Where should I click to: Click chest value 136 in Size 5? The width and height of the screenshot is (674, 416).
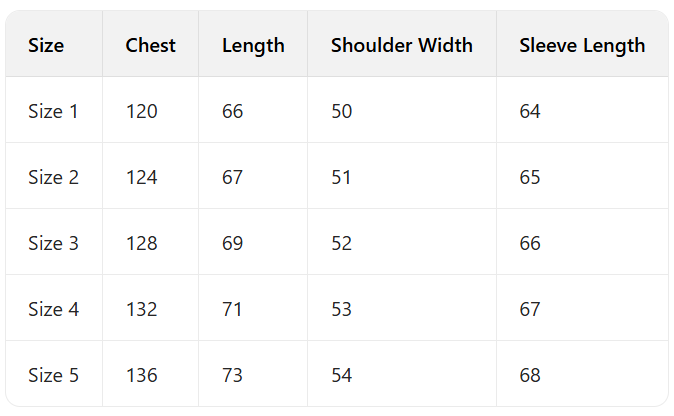141,375
